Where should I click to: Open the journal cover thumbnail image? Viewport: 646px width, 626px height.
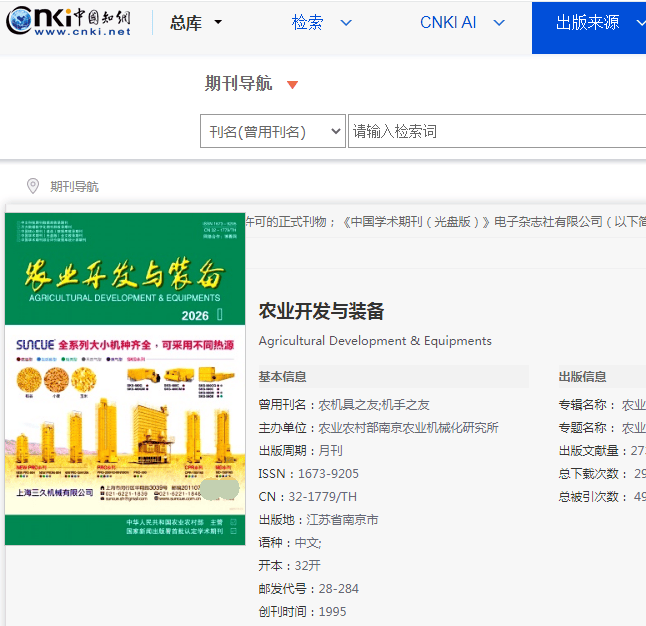[x=125, y=380]
